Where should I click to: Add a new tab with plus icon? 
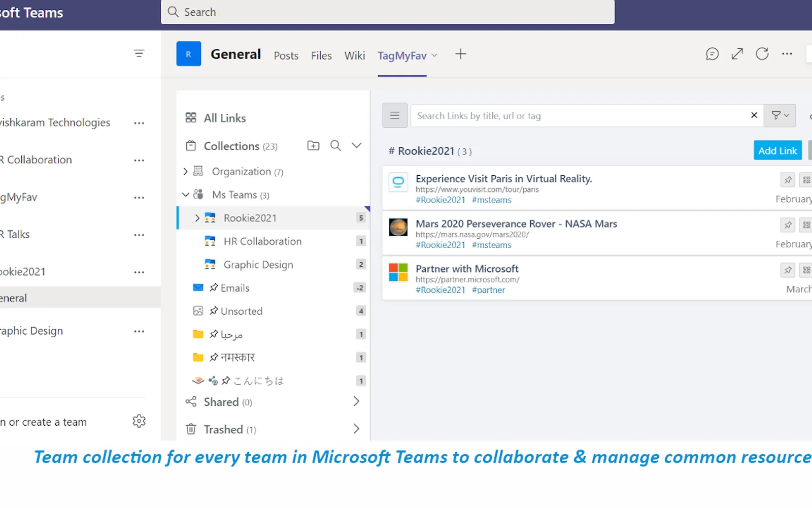click(461, 54)
